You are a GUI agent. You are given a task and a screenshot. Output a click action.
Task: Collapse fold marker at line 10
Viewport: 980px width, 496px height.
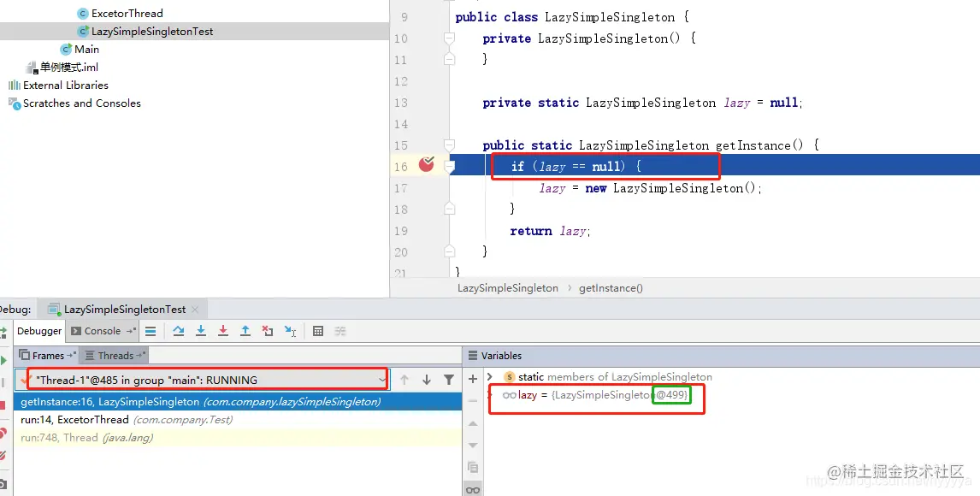pos(449,38)
